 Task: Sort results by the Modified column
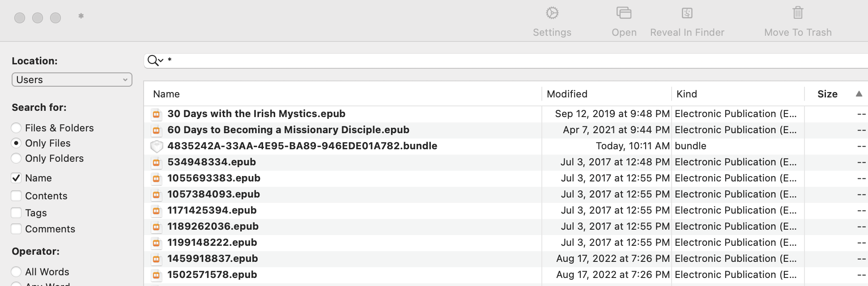567,94
